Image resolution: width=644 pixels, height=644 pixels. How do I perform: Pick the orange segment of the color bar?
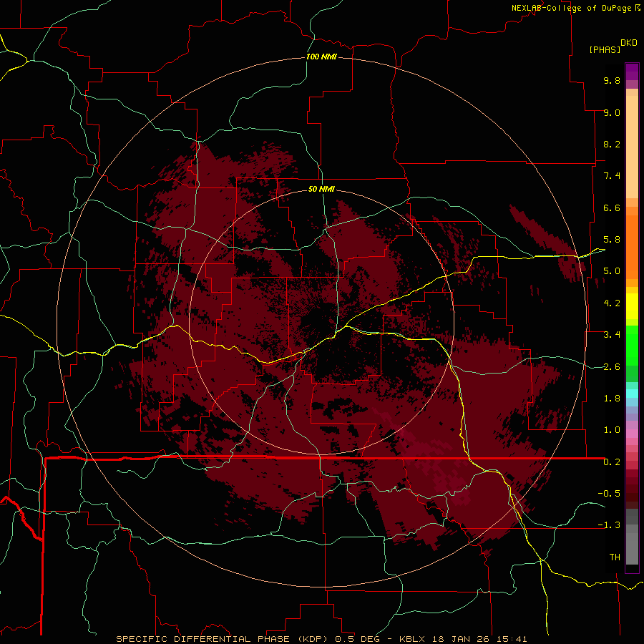tap(632, 246)
